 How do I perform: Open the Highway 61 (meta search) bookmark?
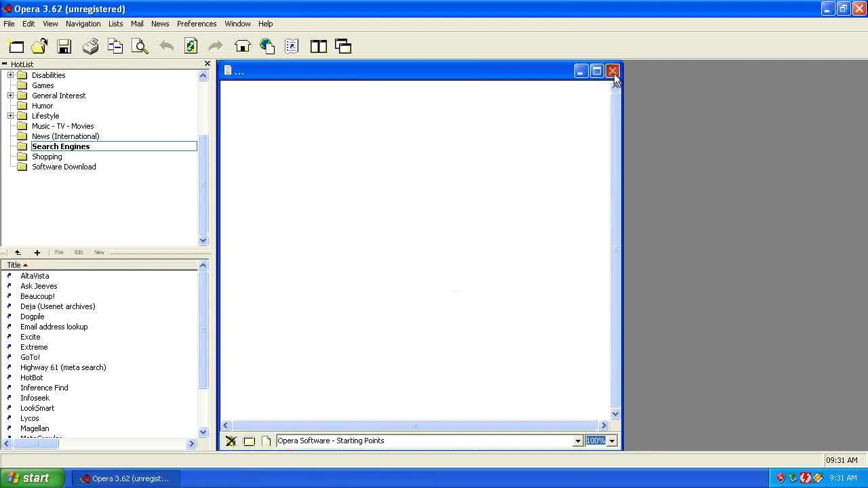[63, 367]
